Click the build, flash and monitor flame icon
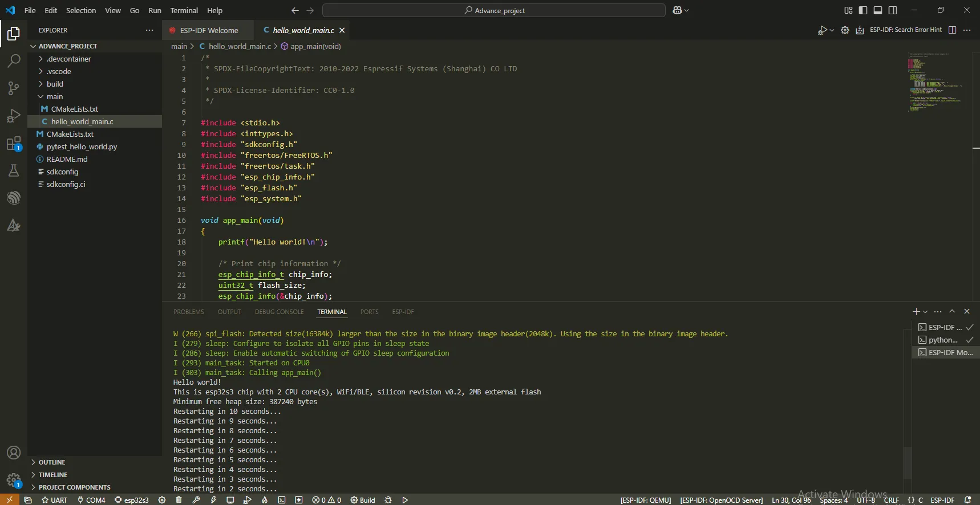The image size is (980, 505). pos(265,500)
